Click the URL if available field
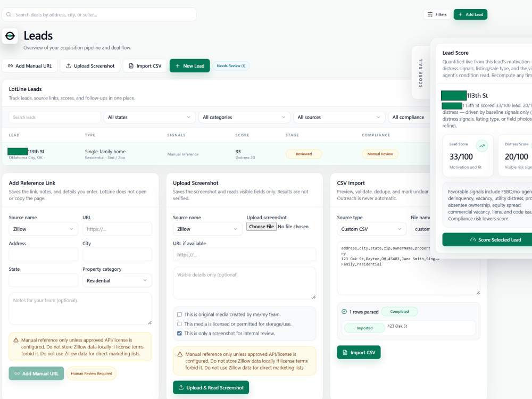Screen dimensions: 532x399 [244, 254]
